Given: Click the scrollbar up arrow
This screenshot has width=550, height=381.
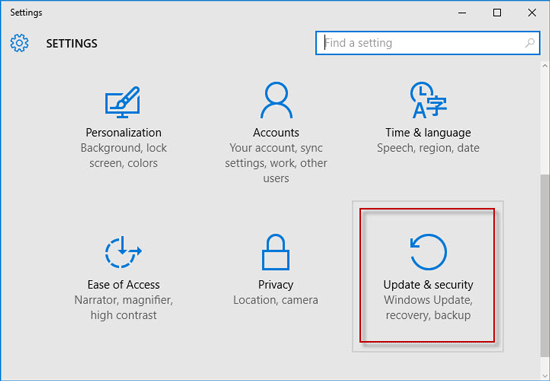Looking at the screenshot, I should 545,66.
